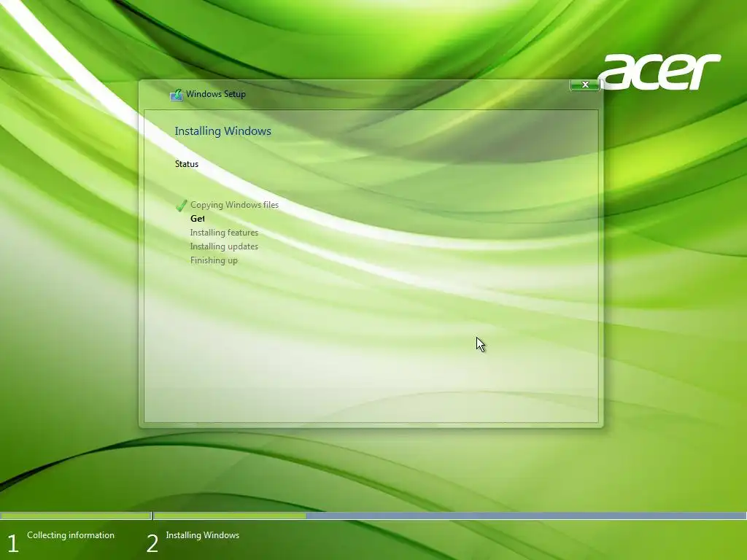Click the Installing Windows progress bar
This screenshot has width=747, height=560.
pyautogui.click(x=449, y=516)
